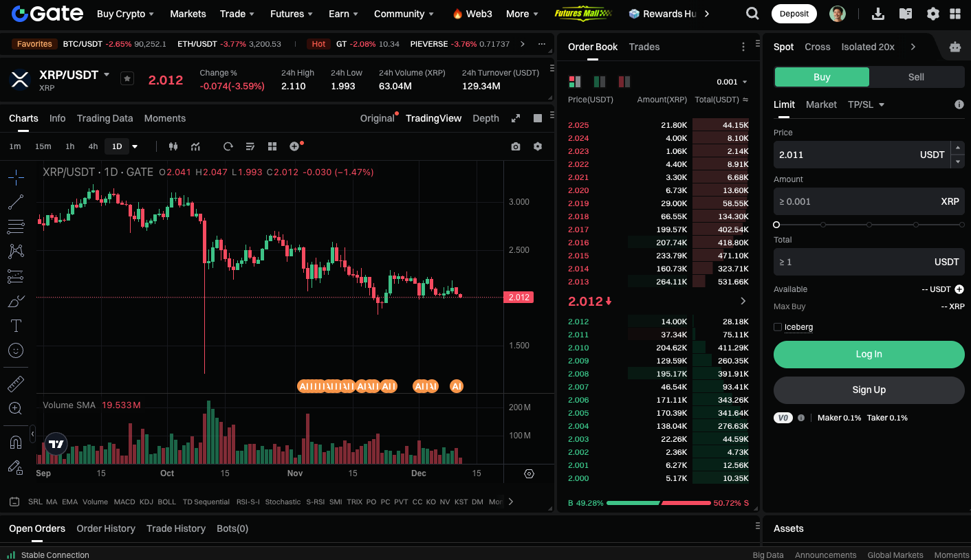The height and width of the screenshot is (560, 971).
Task: Show more margin modes chevron
Action: (x=913, y=47)
